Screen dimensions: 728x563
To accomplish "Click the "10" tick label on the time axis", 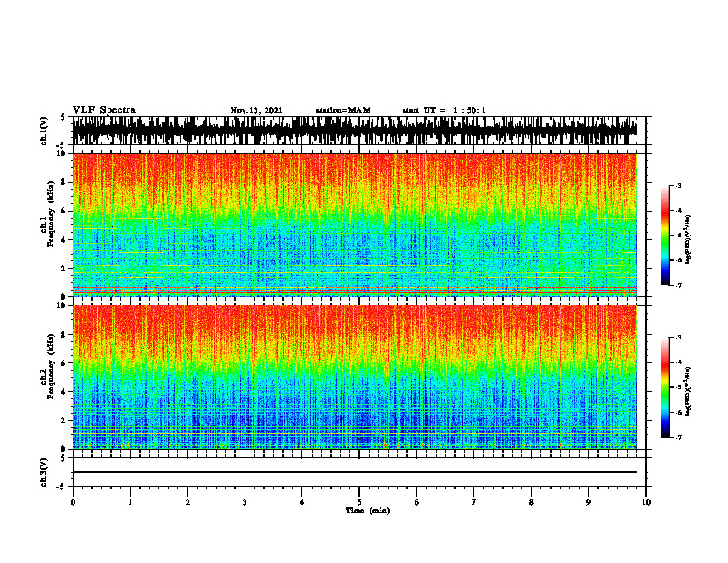I will 646,502.
